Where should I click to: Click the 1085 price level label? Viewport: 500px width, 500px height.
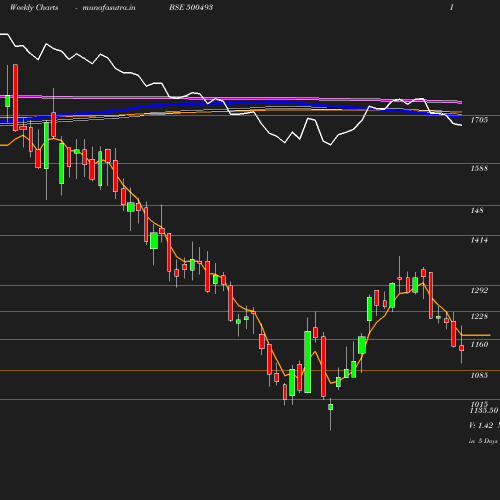click(x=479, y=375)
